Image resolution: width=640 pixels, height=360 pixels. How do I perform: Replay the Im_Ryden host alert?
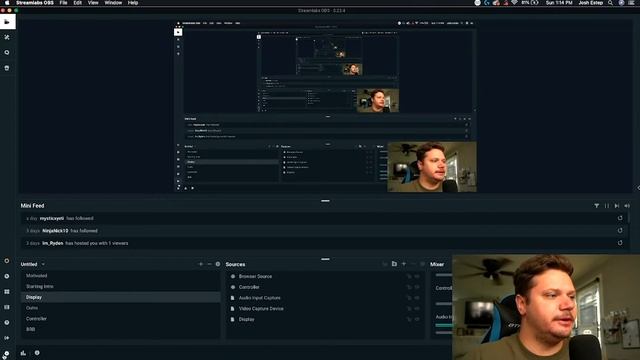(x=620, y=243)
